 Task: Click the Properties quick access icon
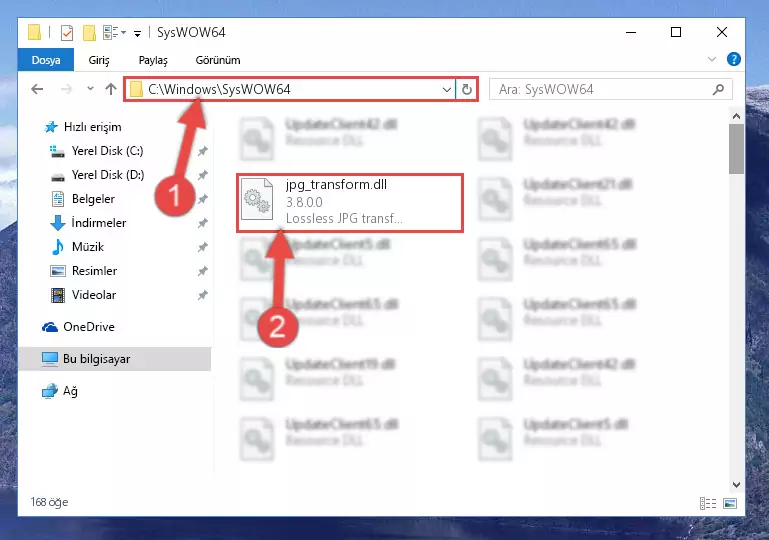[67, 33]
